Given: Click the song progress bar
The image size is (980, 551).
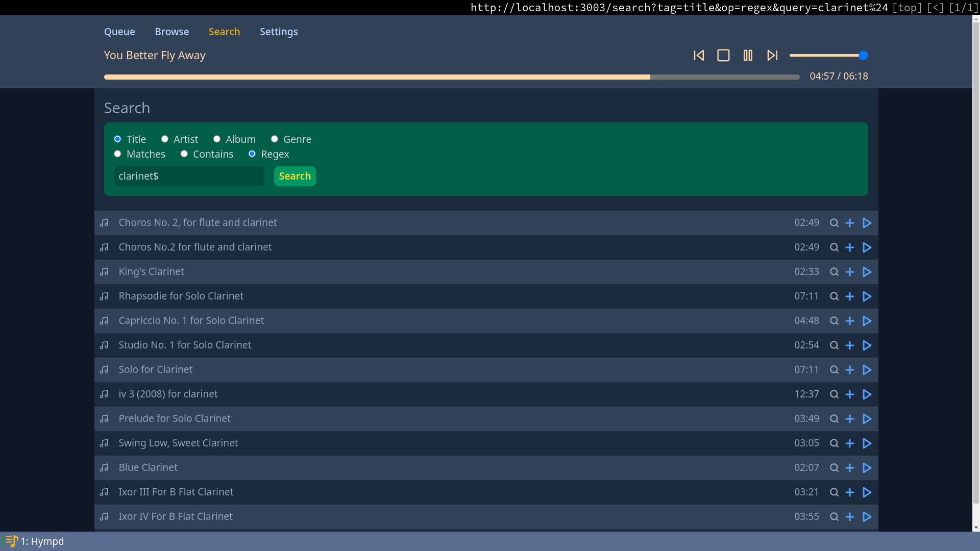Looking at the screenshot, I should coord(451,77).
